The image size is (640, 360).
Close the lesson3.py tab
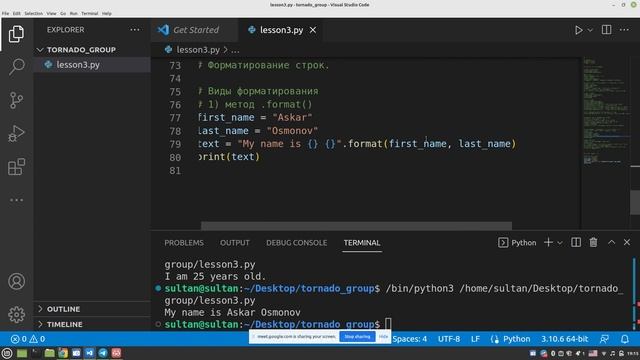coord(313,30)
